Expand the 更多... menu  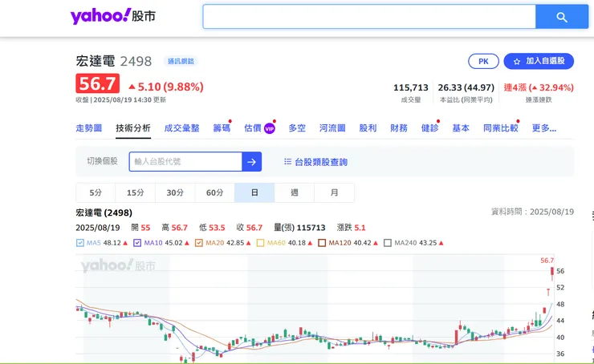click(x=544, y=128)
